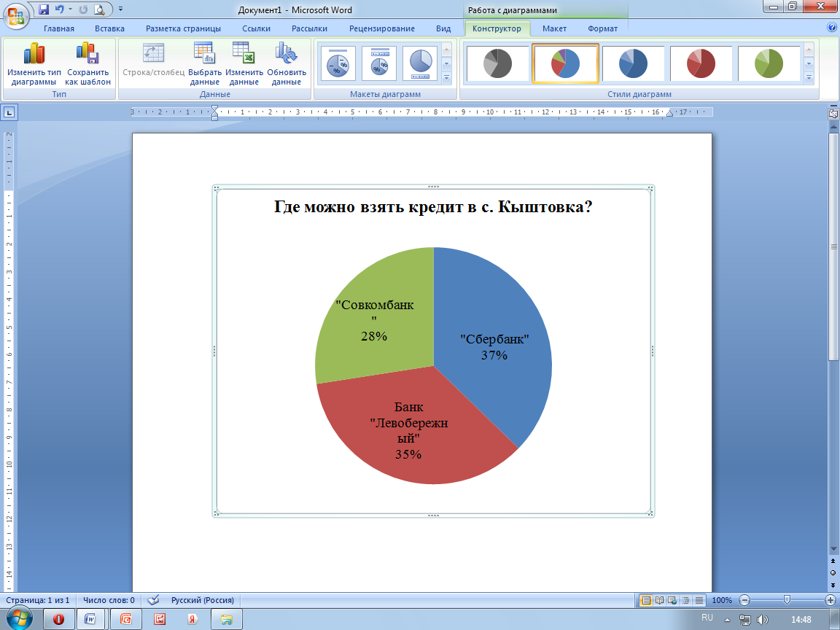Click Страница: 1 из 1 in status bar
Screen dimensions: 840x630
click(37, 600)
